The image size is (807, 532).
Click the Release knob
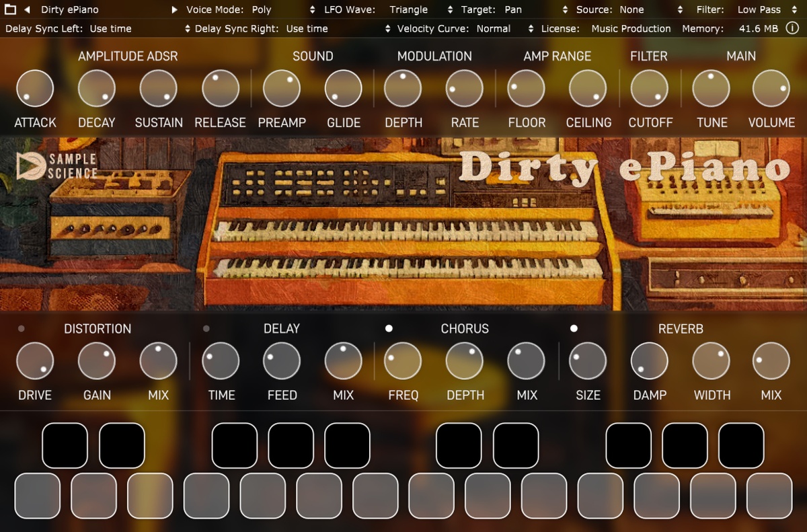(x=221, y=88)
